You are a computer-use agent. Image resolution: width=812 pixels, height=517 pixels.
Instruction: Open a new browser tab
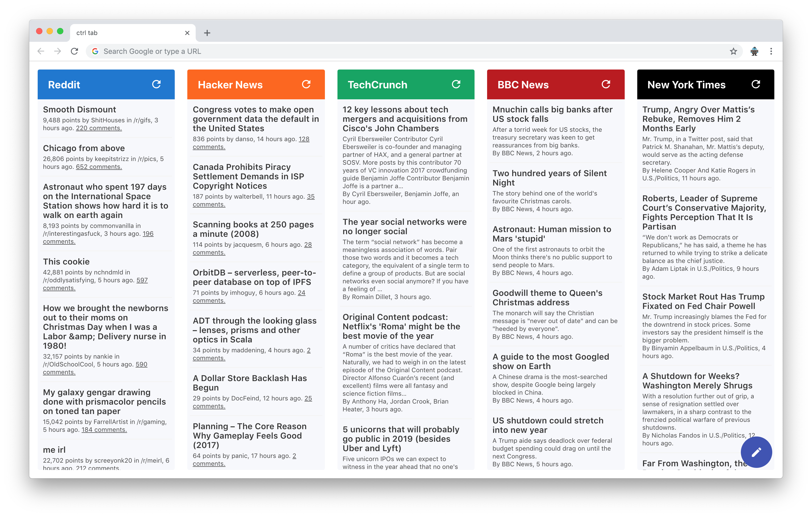(207, 32)
